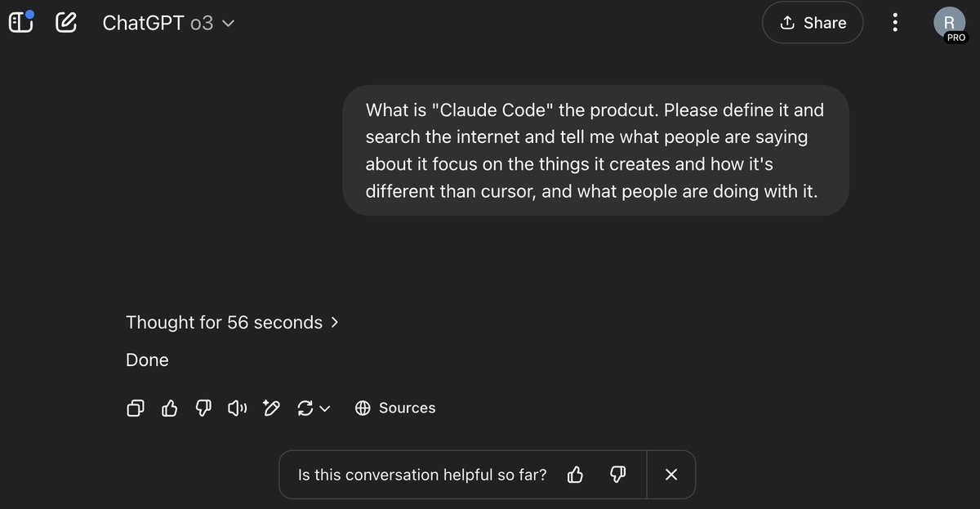Open the profile avatar menu
The height and width of the screenshot is (509, 980).
(949, 23)
